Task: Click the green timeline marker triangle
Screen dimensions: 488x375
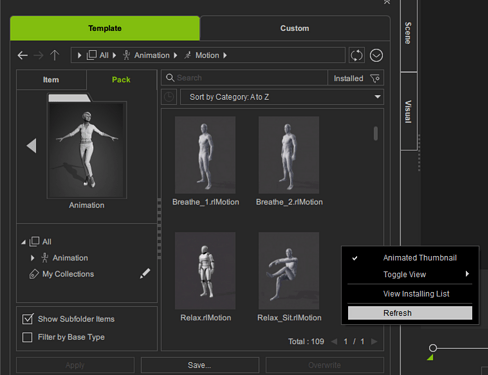Action: (x=430, y=357)
